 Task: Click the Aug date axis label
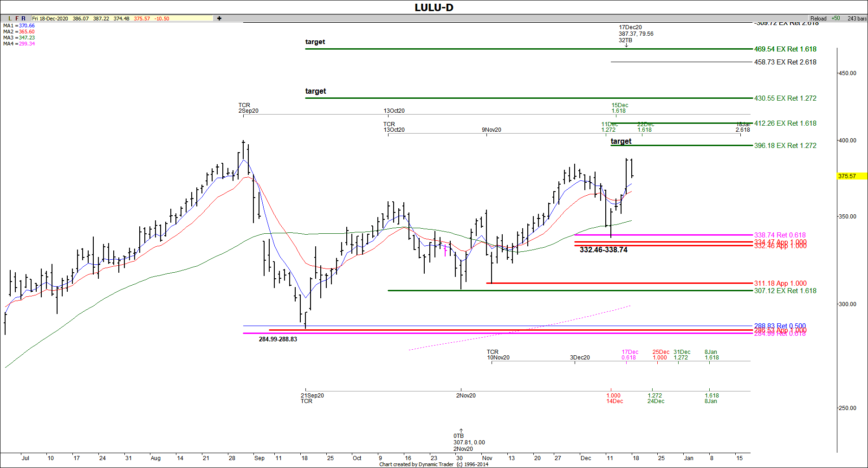(155, 458)
